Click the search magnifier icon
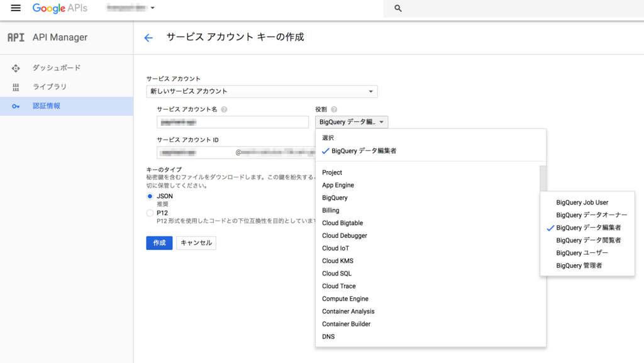 (x=397, y=8)
